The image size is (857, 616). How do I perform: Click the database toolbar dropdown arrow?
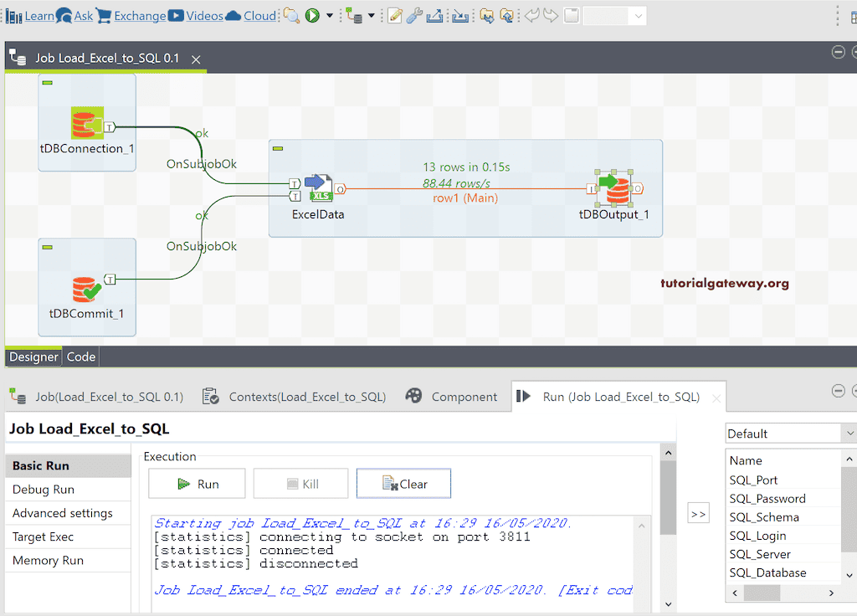point(372,15)
